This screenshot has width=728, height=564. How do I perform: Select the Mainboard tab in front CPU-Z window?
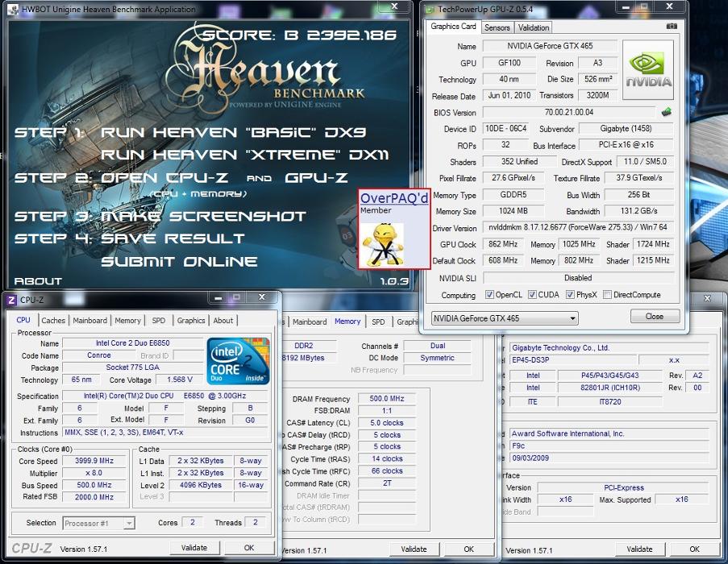pyautogui.click(x=89, y=321)
